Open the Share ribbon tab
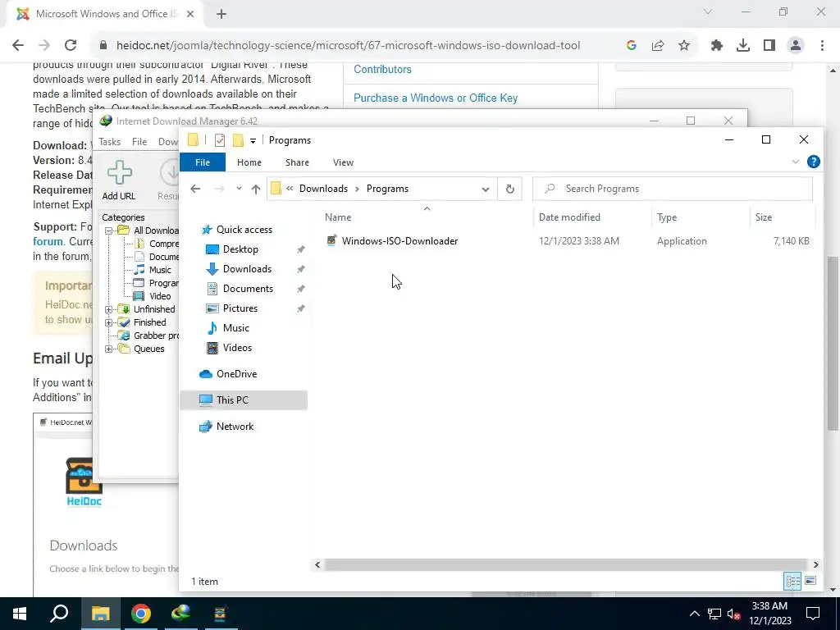This screenshot has width=840, height=630. click(x=297, y=162)
